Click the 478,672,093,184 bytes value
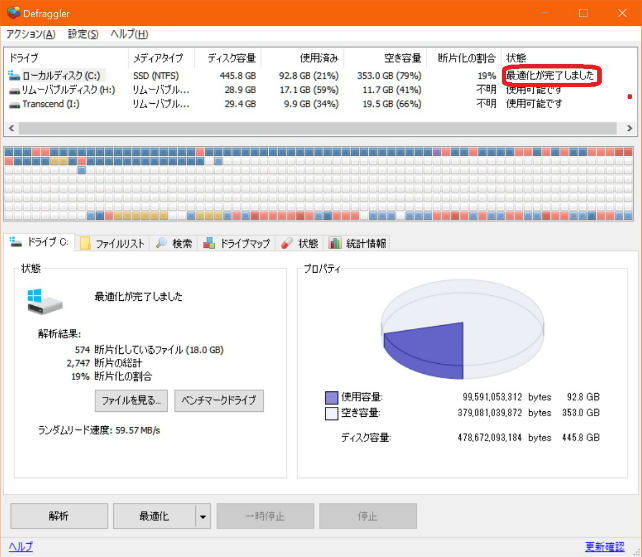 tap(504, 438)
